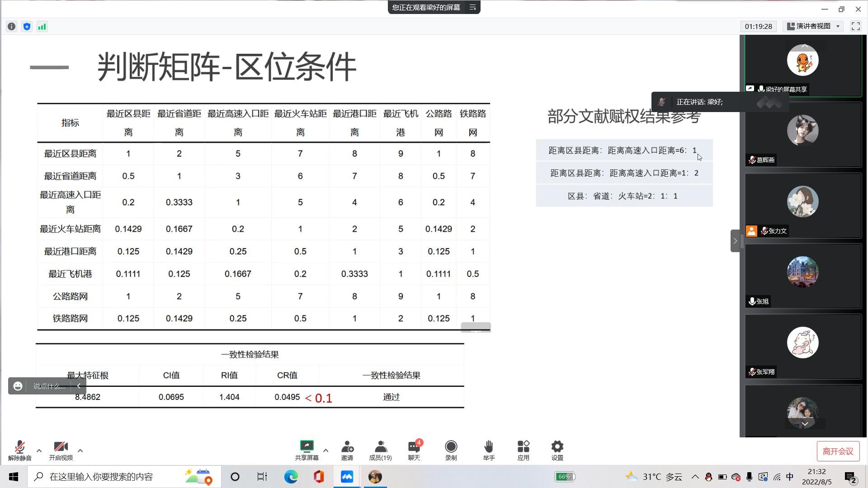Click the meeting info icon

12,27
